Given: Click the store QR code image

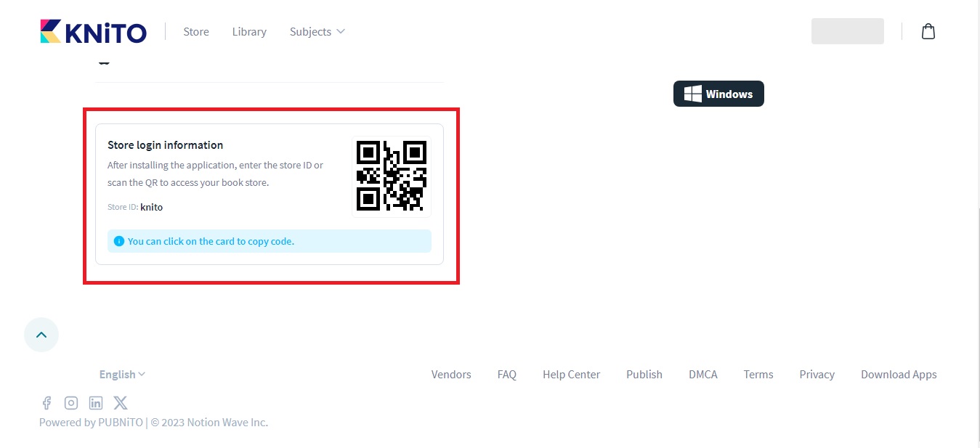Looking at the screenshot, I should pyautogui.click(x=392, y=176).
